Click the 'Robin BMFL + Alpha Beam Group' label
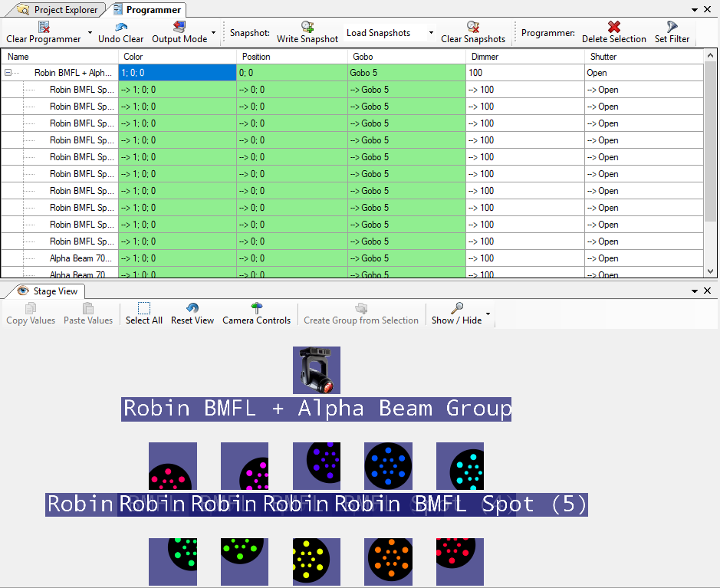The height and width of the screenshot is (588, 720). pyautogui.click(x=317, y=409)
